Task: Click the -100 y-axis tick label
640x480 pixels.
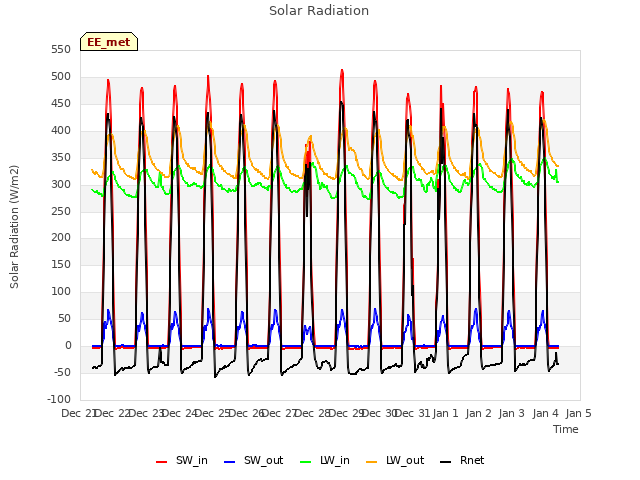Action: [59, 399]
